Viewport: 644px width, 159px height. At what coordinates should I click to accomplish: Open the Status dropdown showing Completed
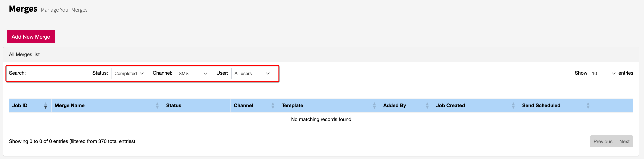tap(128, 73)
